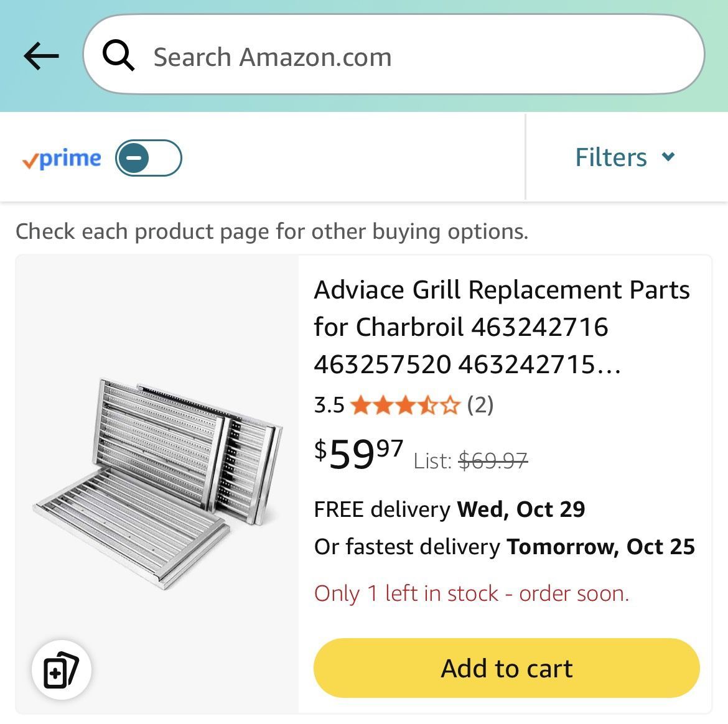
Task: Open the Adviace Grill Replacement Parts title link
Action: 502,327
